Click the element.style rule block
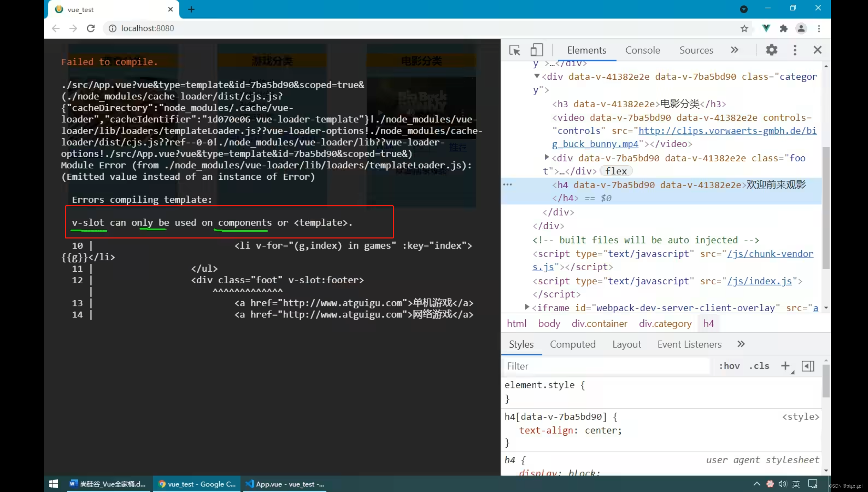 pyautogui.click(x=661, y=392)
